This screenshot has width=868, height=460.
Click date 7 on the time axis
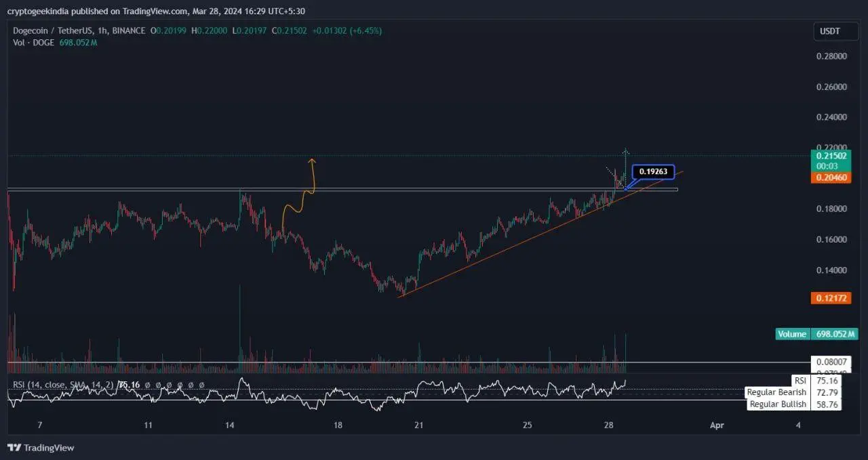(x=40, y=425)
